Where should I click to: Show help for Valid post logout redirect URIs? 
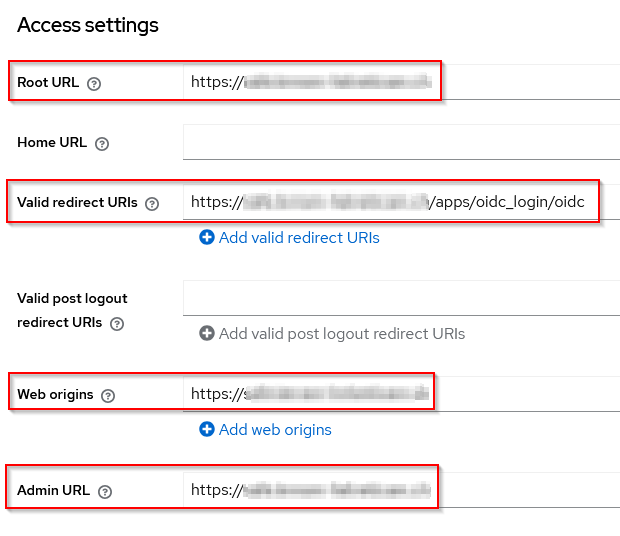point(117,324)
